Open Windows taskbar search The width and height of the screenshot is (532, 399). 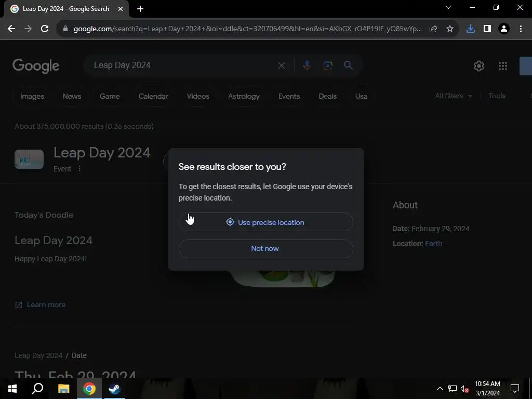click(x=37, y=389)
